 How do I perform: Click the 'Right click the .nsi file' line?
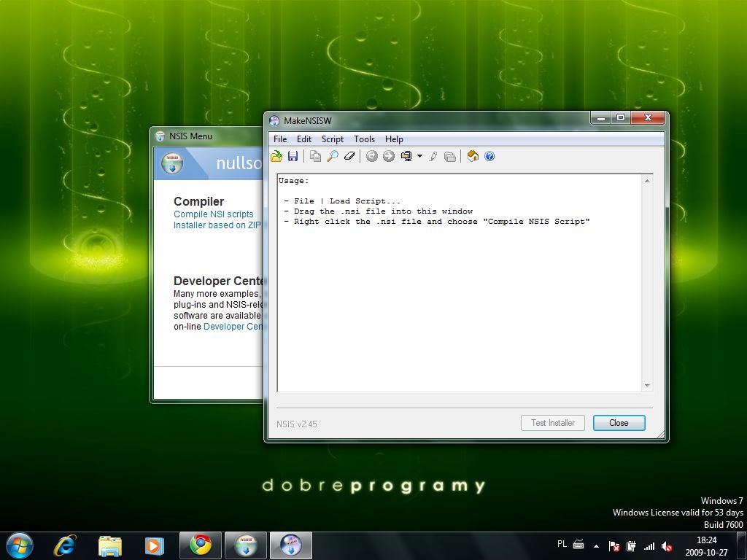[437, 222]
